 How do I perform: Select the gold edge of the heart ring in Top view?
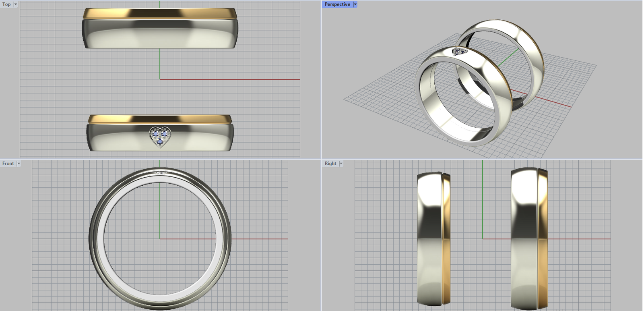click(x=160, y=119)
